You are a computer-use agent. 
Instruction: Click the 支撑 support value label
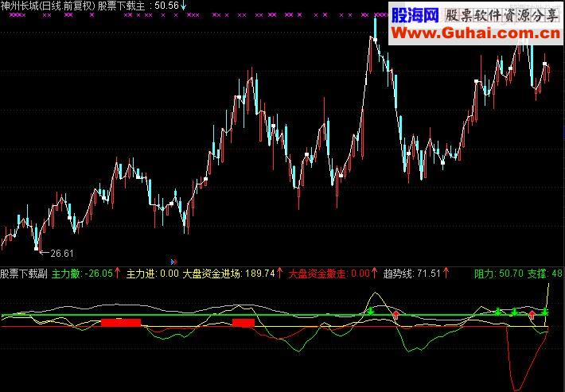pyautogui.click(x=545, y=274)
